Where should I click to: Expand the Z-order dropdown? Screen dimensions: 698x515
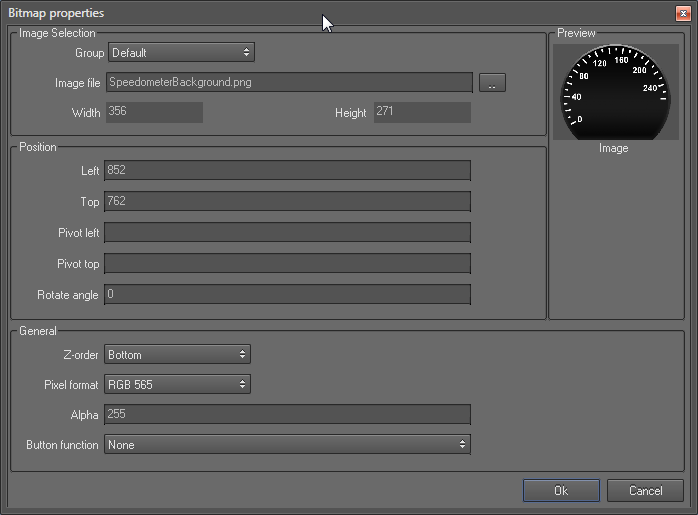pyautogui.click(x=177, y=355)
